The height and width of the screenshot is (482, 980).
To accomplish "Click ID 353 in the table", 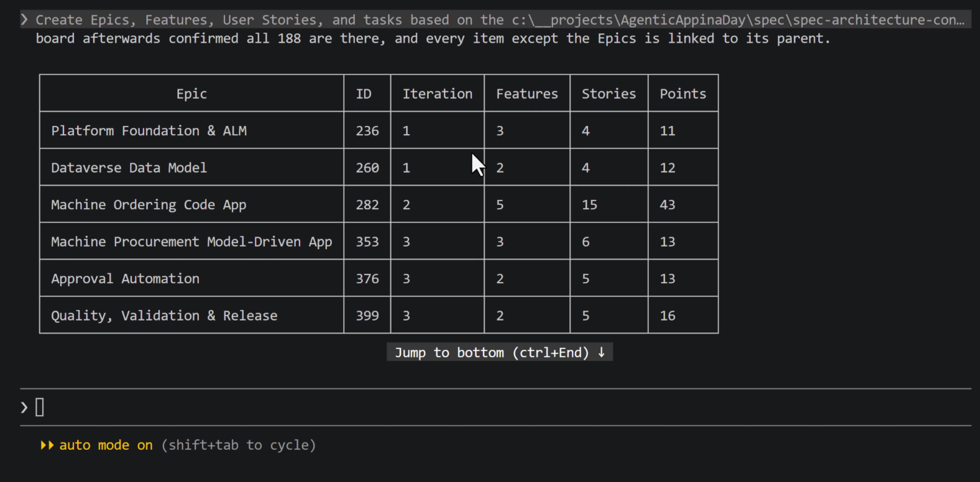I will [x=367, y=241].
